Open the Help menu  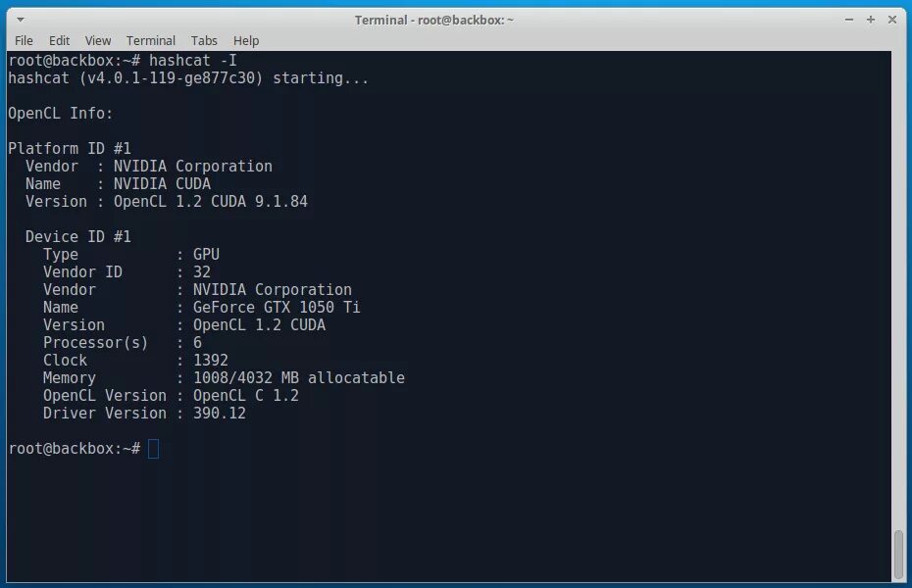pos(246,41)
